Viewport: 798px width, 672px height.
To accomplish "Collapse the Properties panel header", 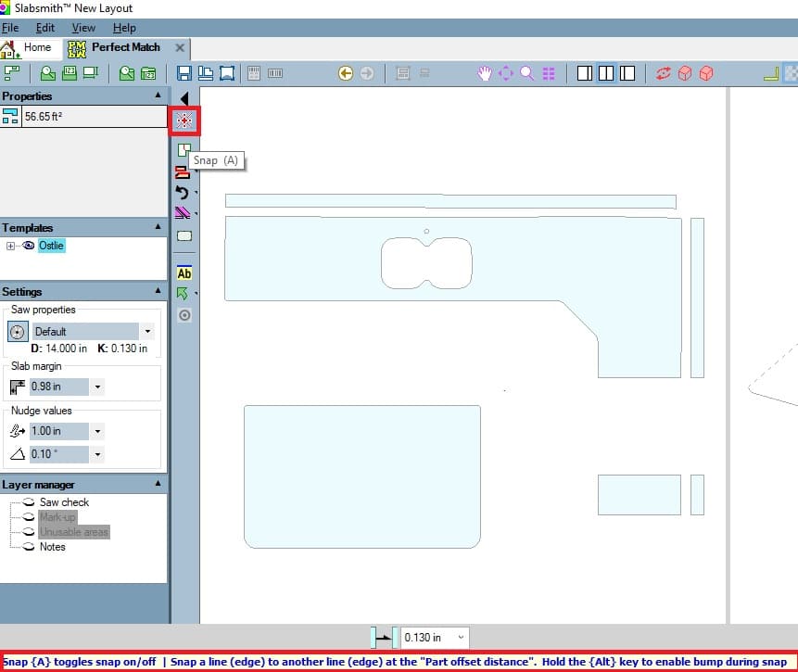I will click(158, 96).
